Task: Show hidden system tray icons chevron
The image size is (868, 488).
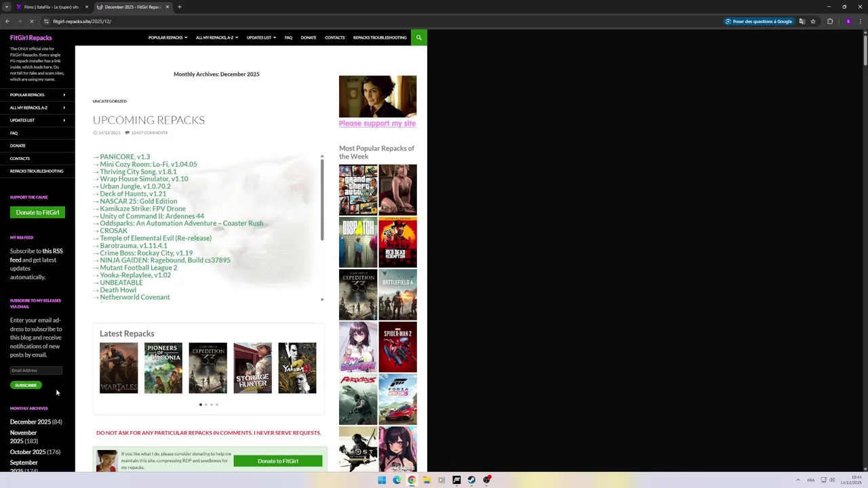Action: click(797, 480)
